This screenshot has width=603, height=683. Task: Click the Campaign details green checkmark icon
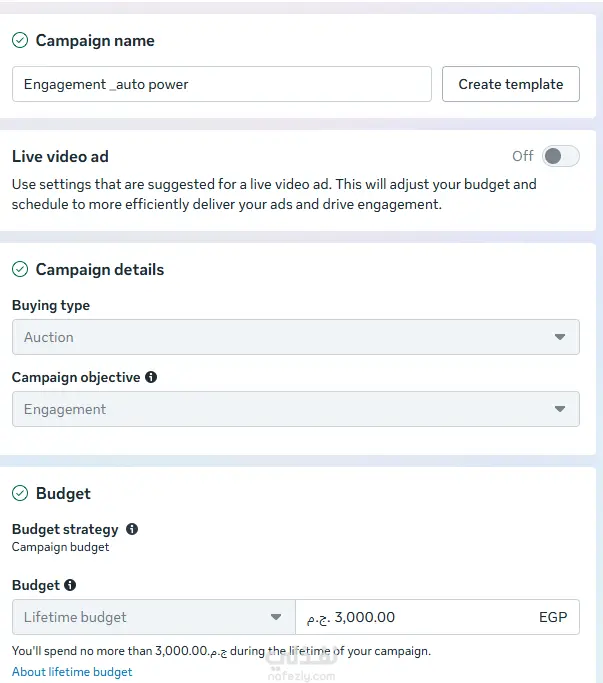(x=20, y=269)
